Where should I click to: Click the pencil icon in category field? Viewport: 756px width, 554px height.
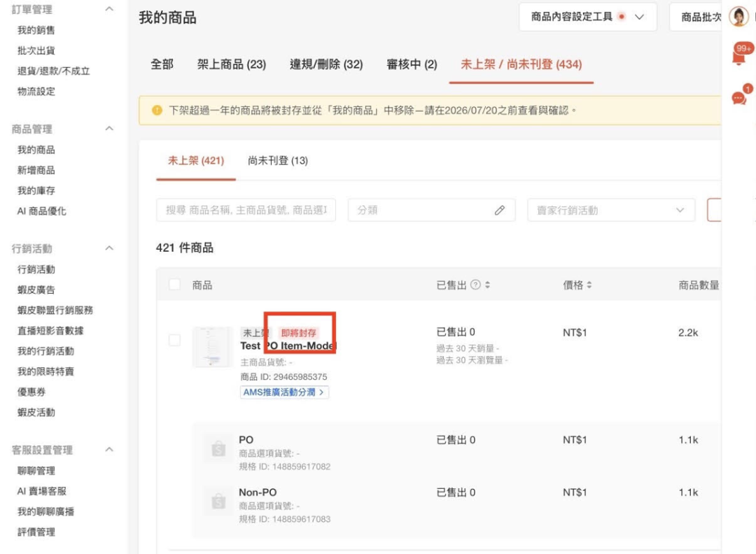(x=500, y=210)
